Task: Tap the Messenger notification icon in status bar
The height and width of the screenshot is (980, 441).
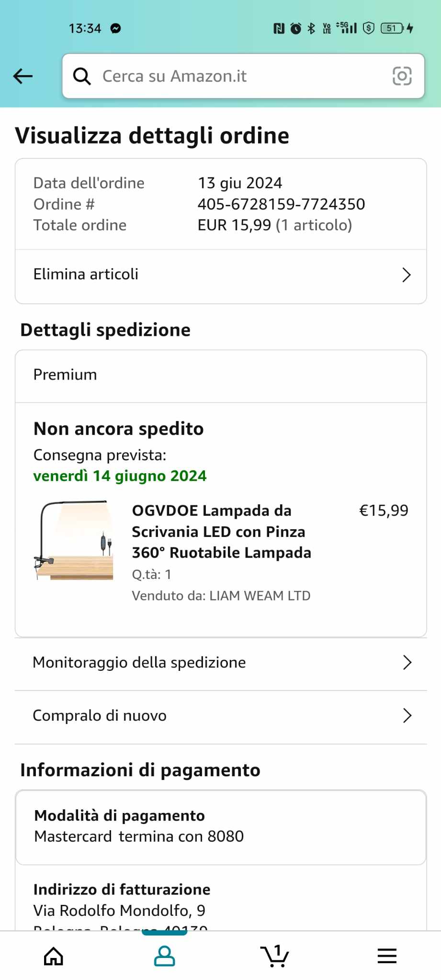Action: coord(115,29)
